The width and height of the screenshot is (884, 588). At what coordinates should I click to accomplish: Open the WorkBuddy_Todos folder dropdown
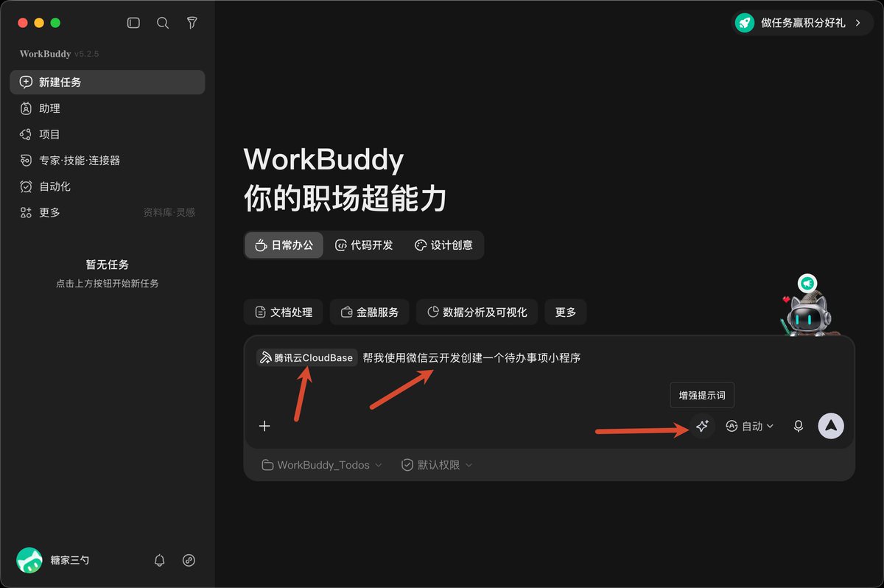(322, 465)
